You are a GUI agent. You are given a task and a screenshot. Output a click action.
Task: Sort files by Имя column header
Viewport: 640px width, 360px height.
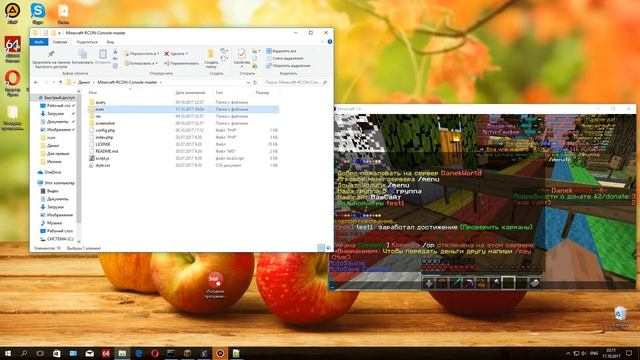(93, 93)
